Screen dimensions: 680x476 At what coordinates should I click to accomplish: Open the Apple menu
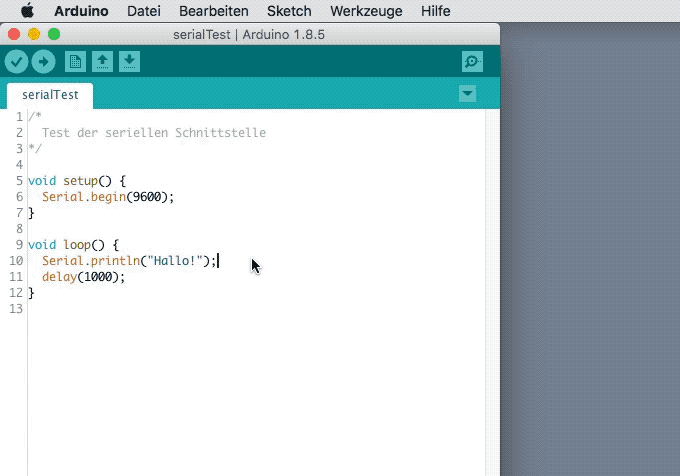click(x=27, y=11)
